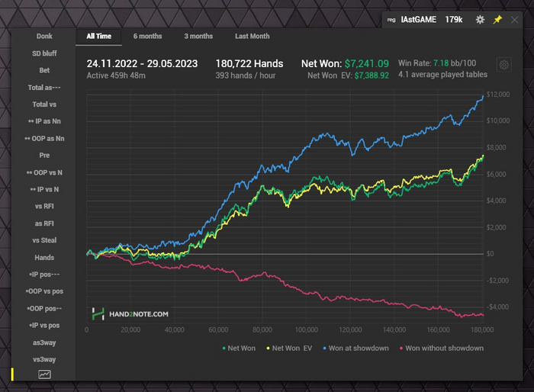
Task: Select the •OOP vs pos sidebar item
Action: pos(44,291)
